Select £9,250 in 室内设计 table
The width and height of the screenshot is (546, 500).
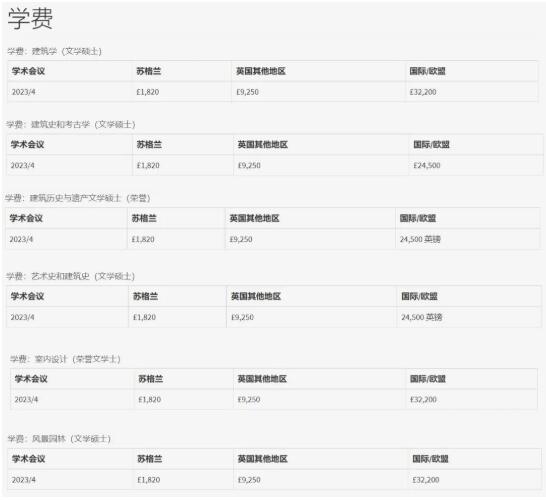249,399
